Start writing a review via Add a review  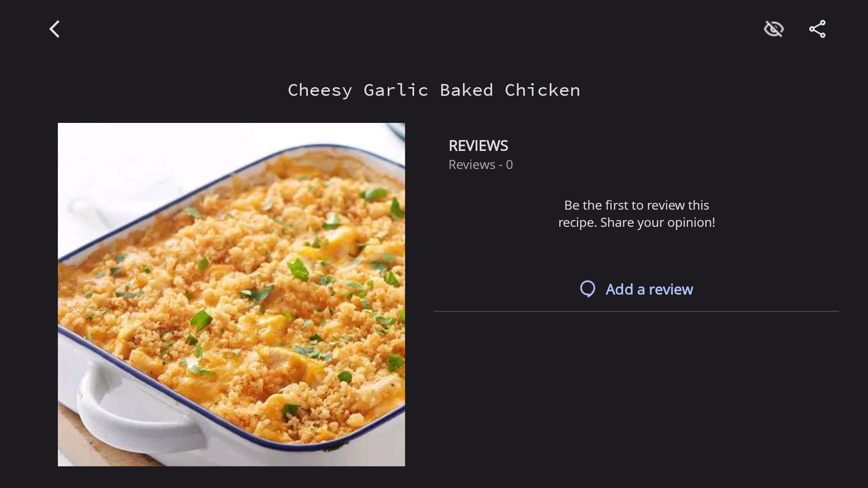(649, 289)
